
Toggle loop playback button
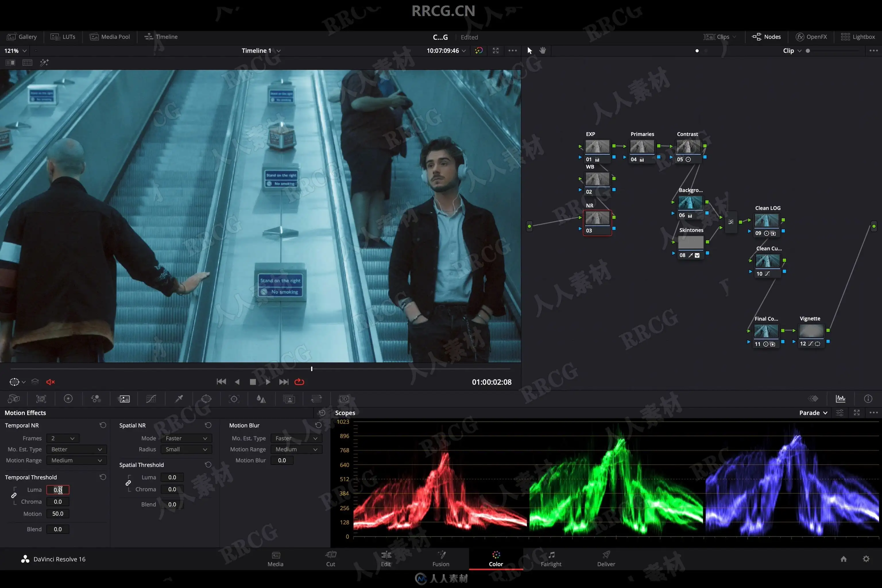[299, 382]
